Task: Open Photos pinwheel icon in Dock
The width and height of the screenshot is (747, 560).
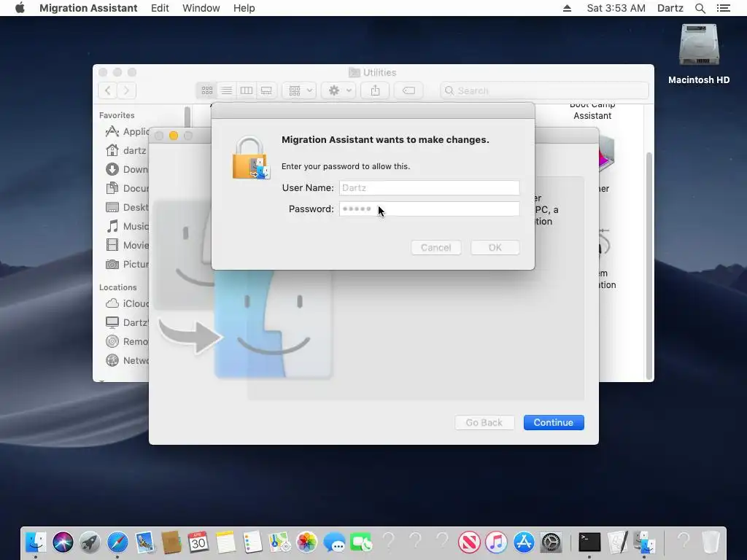Action: point(307,542)
